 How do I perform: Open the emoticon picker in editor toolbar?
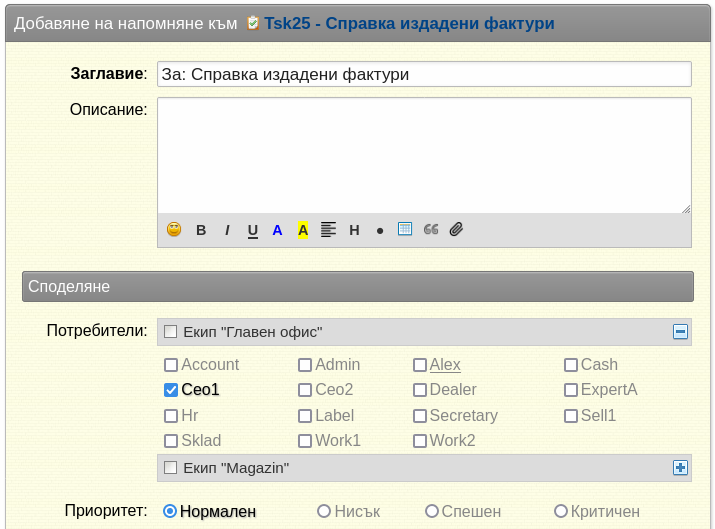pos(174,229)
